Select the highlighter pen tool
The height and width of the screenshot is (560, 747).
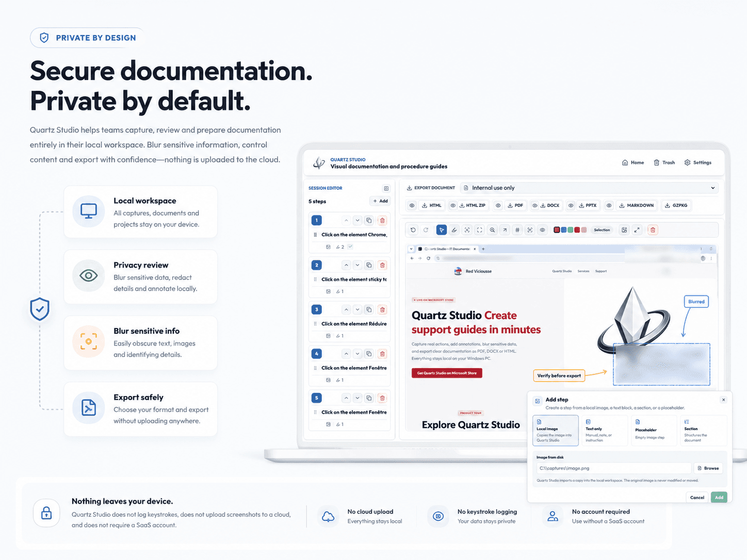point(454,230)
